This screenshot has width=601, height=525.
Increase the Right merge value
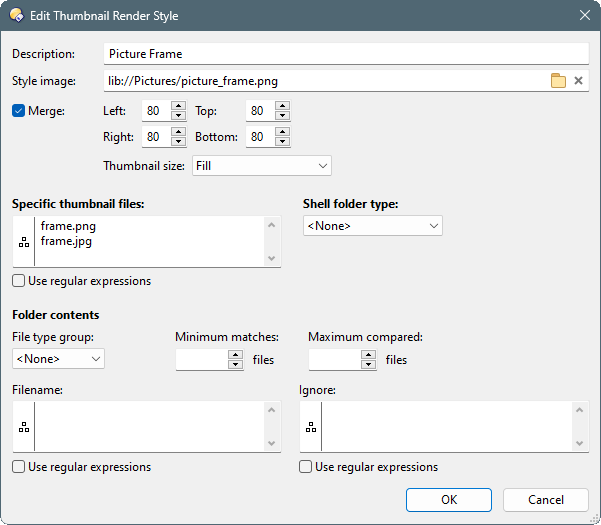[179, 132]
